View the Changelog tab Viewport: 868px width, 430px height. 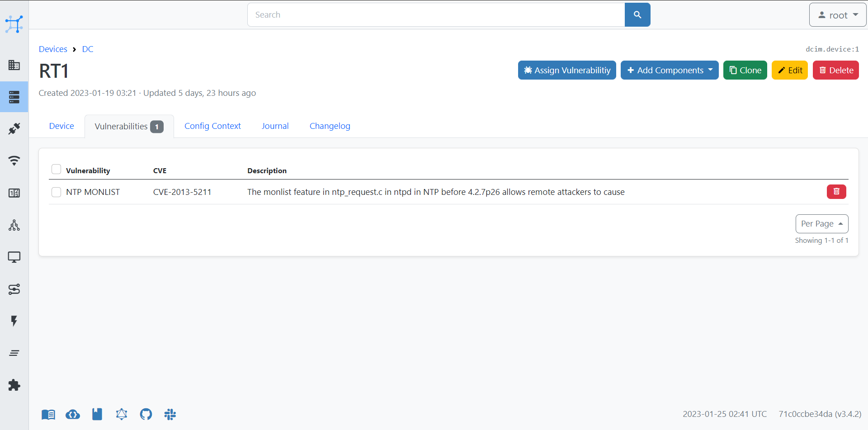[x=330, y=126]
